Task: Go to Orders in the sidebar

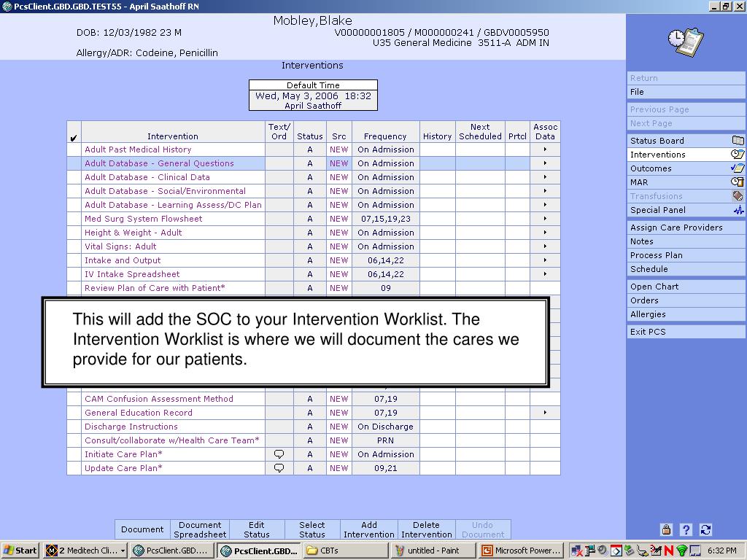Action: pos(686,300)
